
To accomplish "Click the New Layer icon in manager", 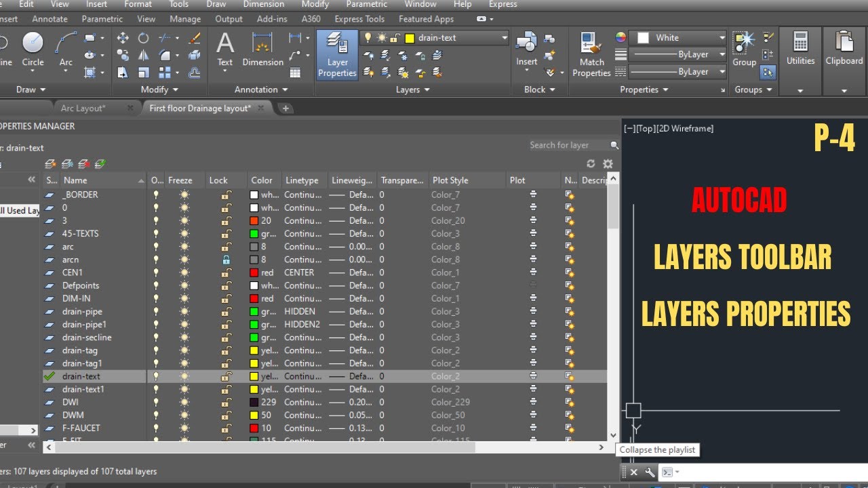I will (x=50, y=163).
